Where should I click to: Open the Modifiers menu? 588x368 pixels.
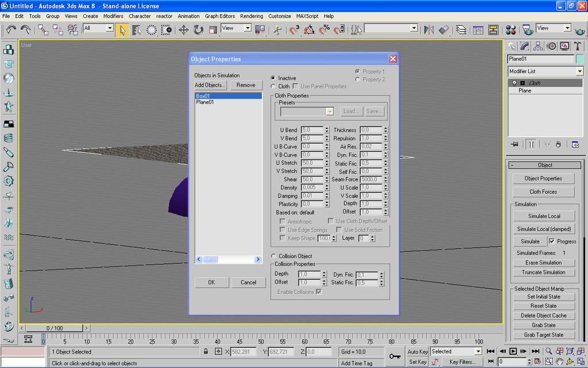113,16
